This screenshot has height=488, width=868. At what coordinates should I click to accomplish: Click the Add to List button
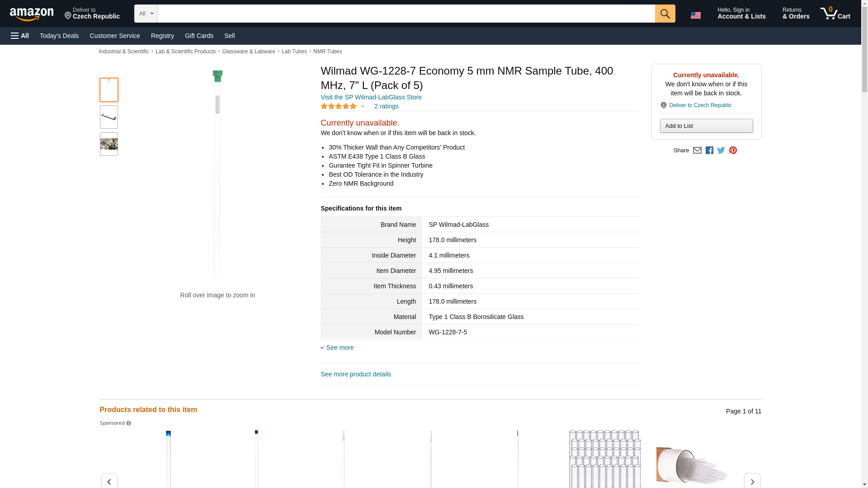click(x=706, y=126)
